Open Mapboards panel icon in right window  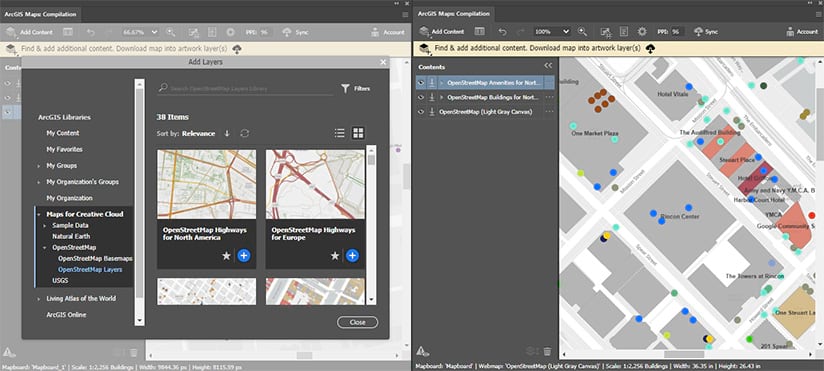pyautogui.click(x=479, y=32)
